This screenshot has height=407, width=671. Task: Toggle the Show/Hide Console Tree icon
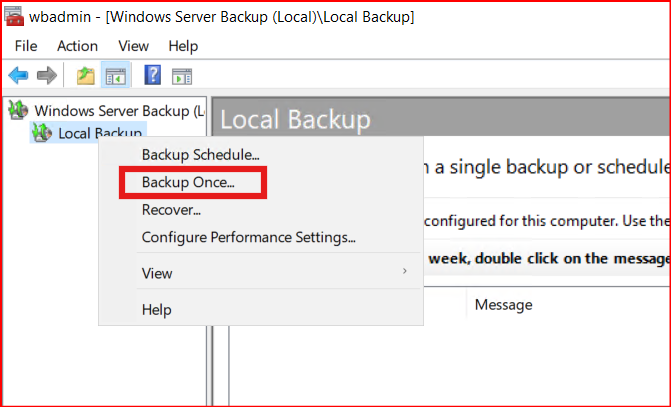tap(116, 75)
